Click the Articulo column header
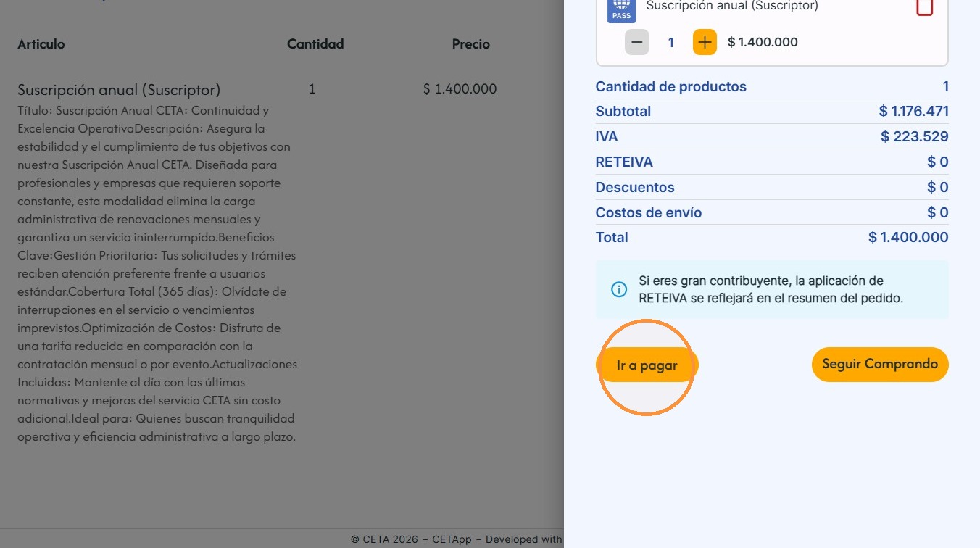Viewport: 980px width, 548px height. click(x=41, y=44)
